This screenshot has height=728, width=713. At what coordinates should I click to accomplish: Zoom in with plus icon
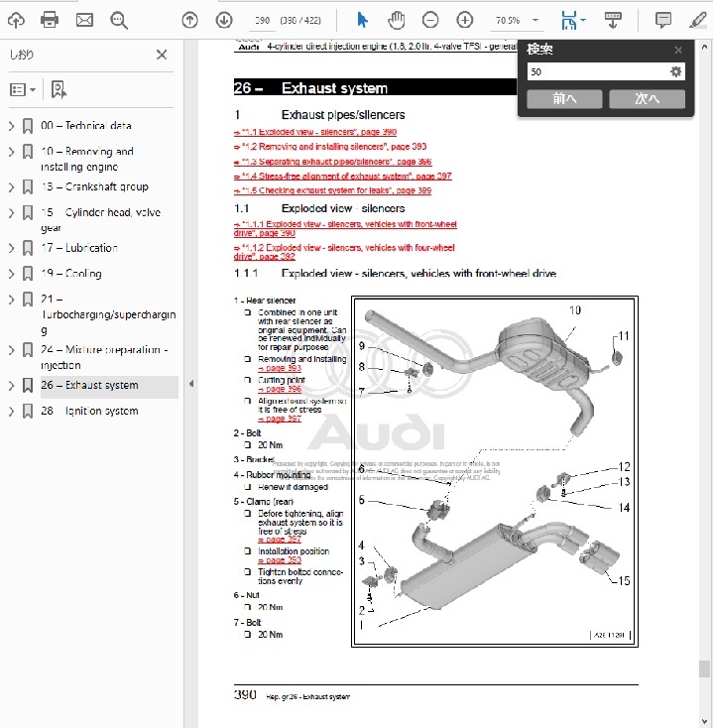coord(465,21)
